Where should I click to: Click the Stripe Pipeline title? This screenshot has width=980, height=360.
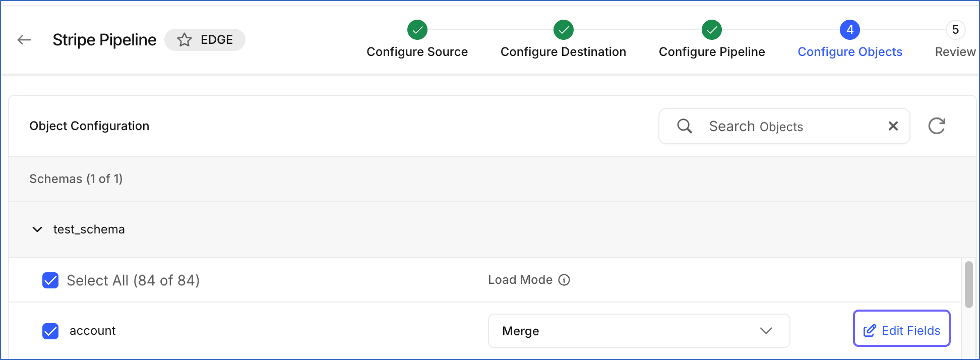pos(104,40)
